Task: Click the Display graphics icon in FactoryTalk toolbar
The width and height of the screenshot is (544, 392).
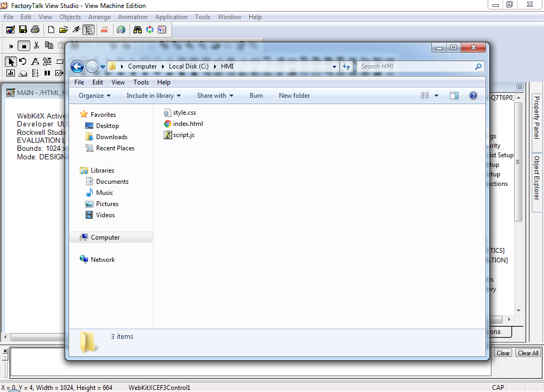Action: 11,30
